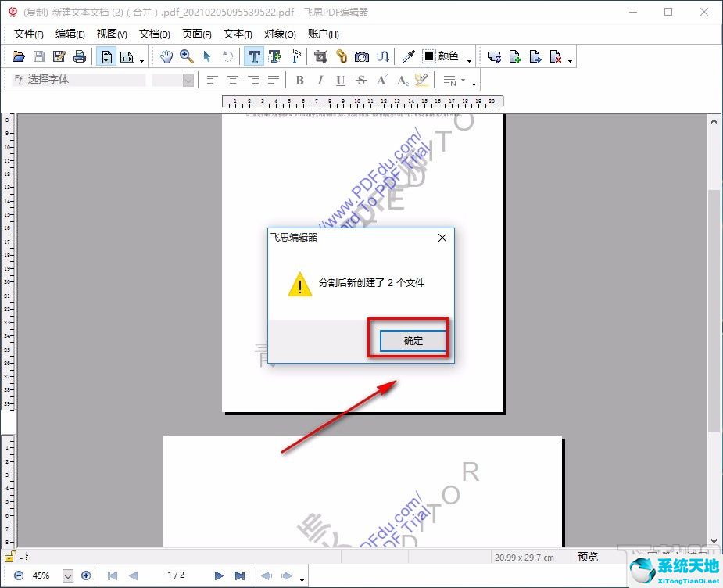
Task: Open the page toolbar overflow arrow
Action: point(571,61)
